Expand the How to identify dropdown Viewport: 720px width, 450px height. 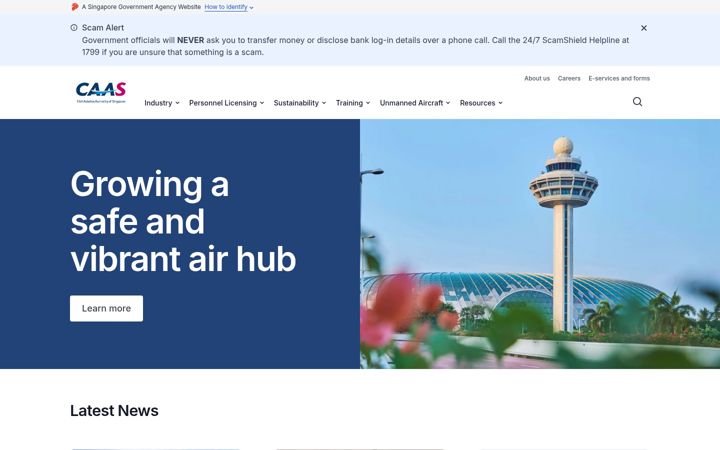[x=229, y=7]
